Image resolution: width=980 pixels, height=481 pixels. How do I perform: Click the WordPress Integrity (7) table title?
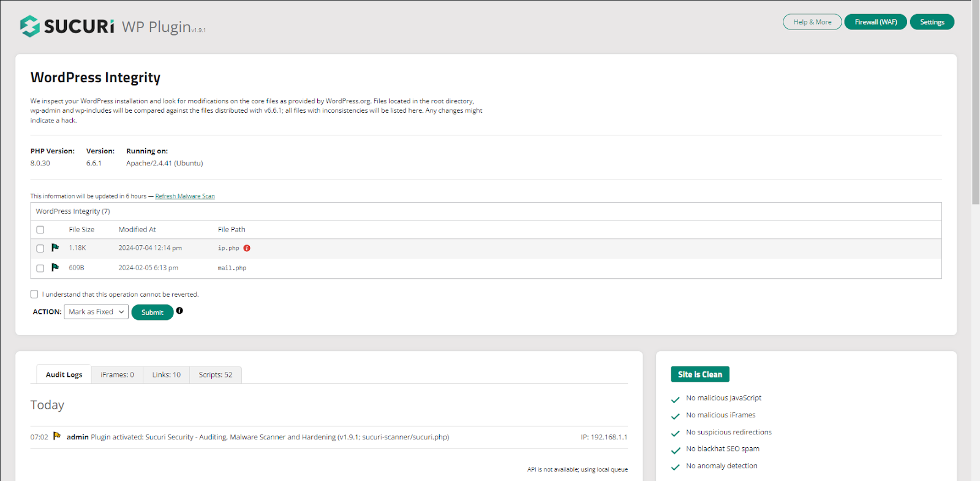[x=73, y=211]
